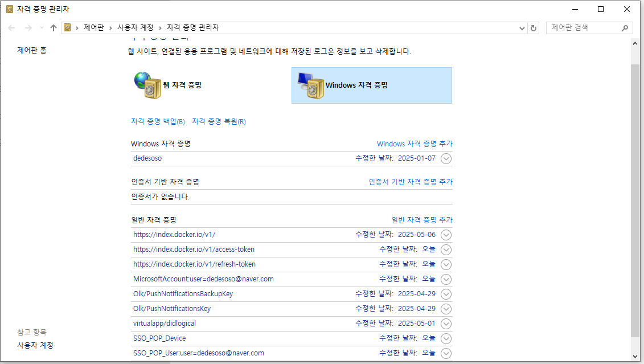Expand the MicrosoftAccount credential chevron
Image resolution: width=644 pixels, height=364 pixels.
[x=446, y=279]
